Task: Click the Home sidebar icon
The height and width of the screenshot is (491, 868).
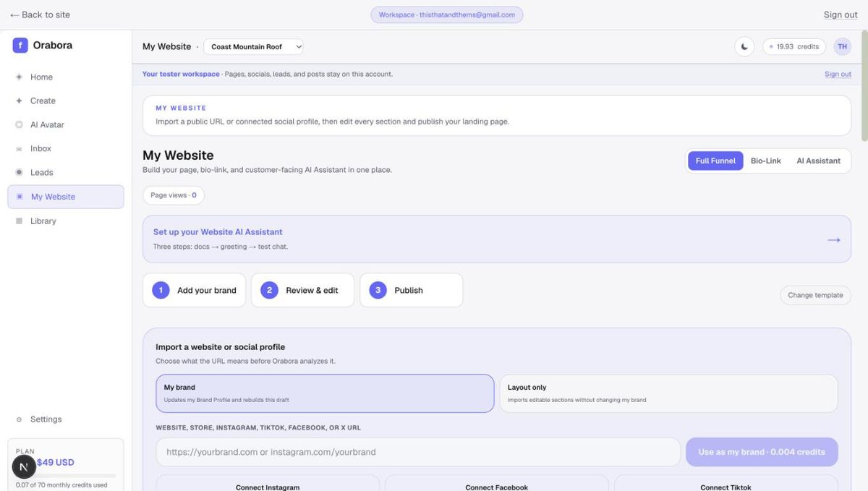Action: point(19,77)
